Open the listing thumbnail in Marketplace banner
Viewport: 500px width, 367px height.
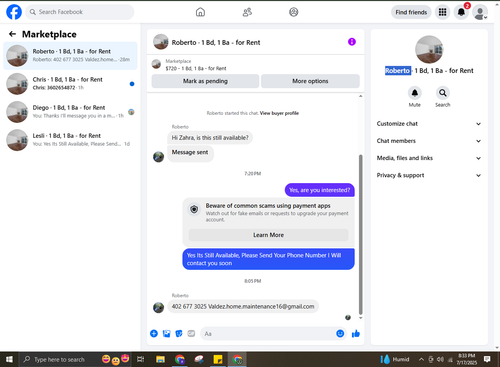(x=156, y=64)
